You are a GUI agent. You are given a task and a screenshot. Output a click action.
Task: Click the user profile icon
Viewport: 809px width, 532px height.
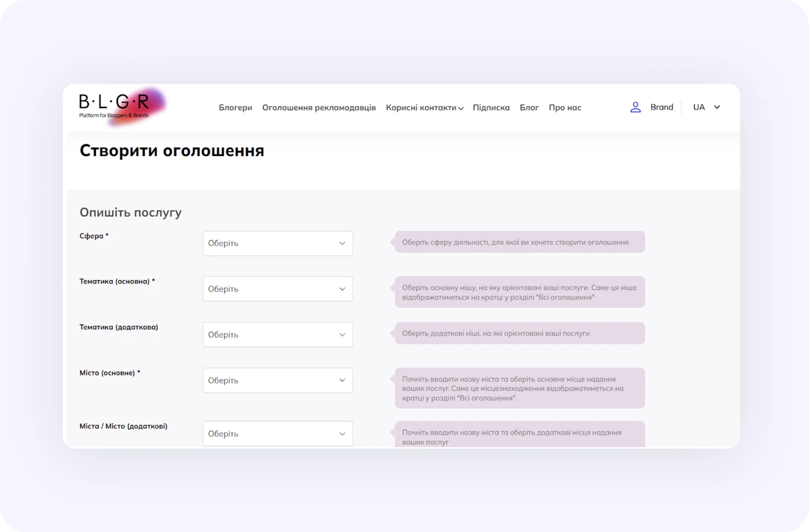[635, 107]
